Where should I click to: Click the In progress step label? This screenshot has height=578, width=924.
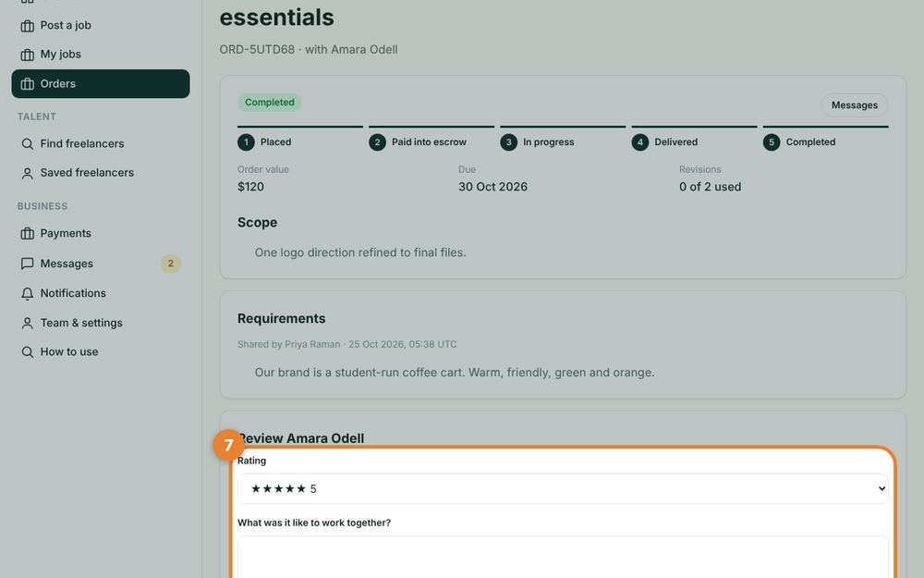click(x=549, y=142)
